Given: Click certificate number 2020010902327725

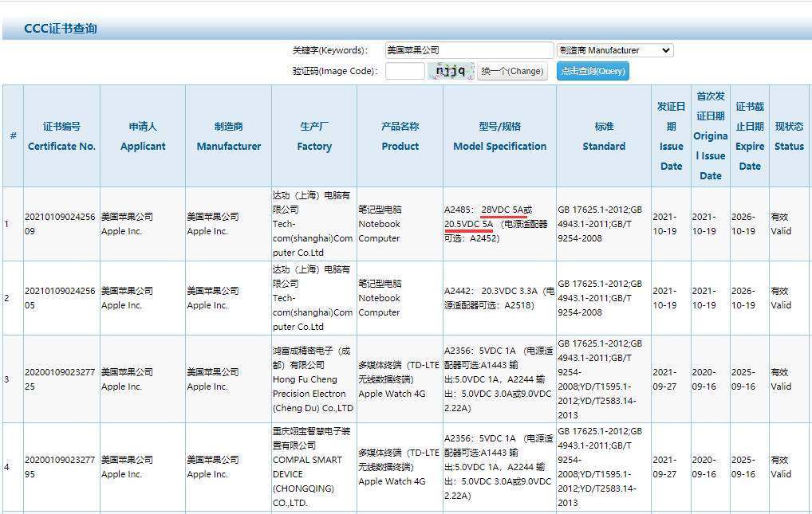Looking at the screenshot, I should [60, 379].
